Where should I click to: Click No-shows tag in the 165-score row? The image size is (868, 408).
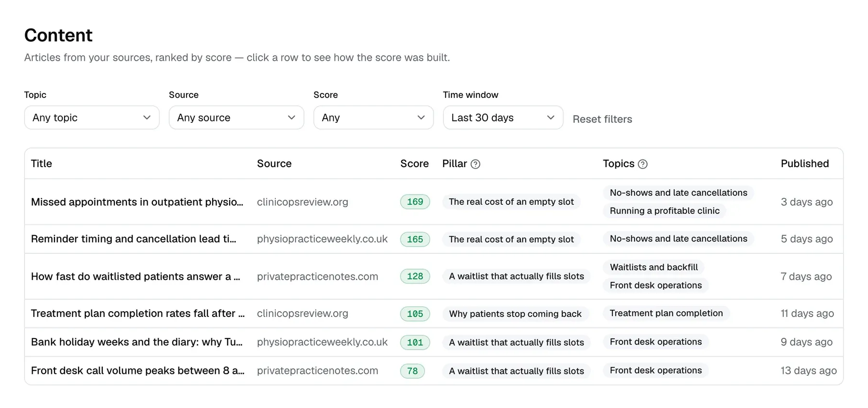click(678, 239)
